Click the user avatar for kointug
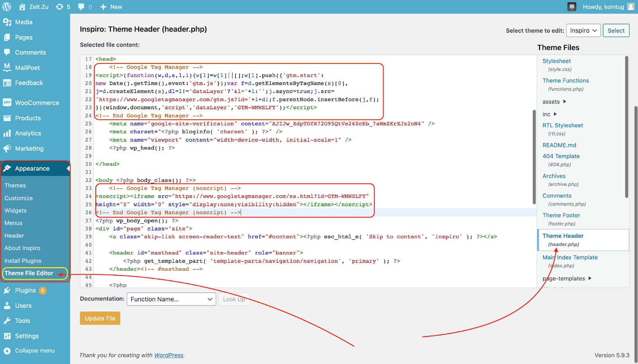638x364 pixels. pos(631,7)
